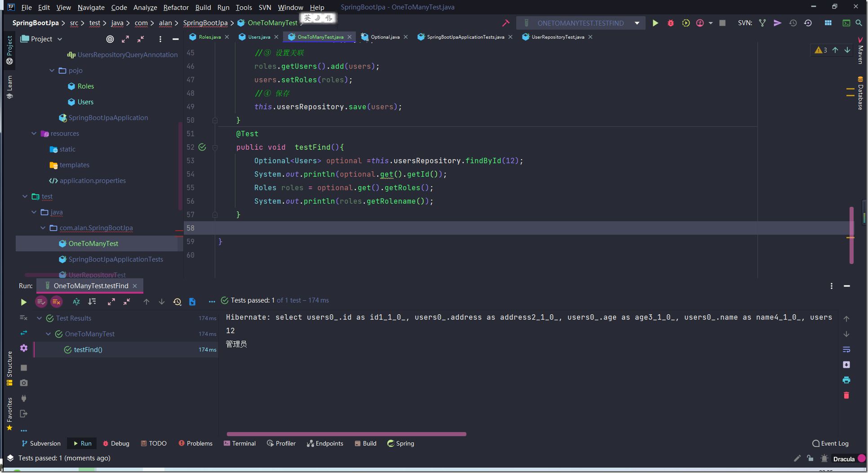Open the Problems tool window
The height and width of the screenshot is (473, 868).
click(195, 443)
